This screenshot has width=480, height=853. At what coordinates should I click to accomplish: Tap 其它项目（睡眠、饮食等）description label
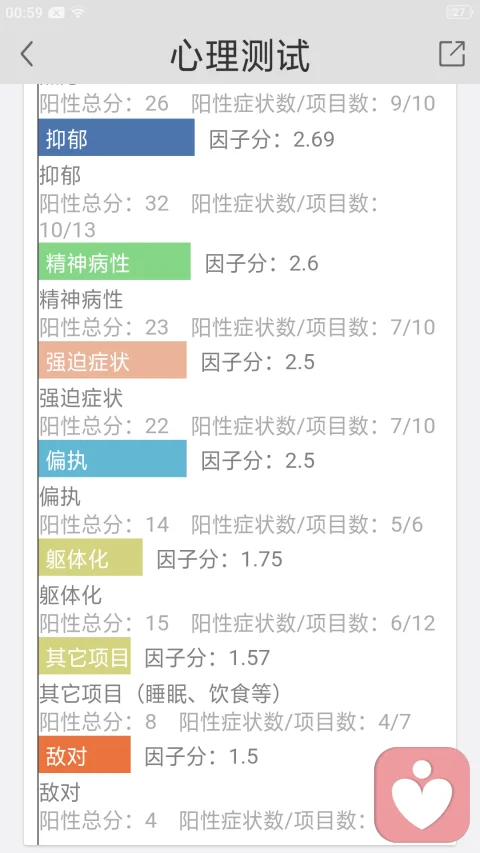point(161,694)
